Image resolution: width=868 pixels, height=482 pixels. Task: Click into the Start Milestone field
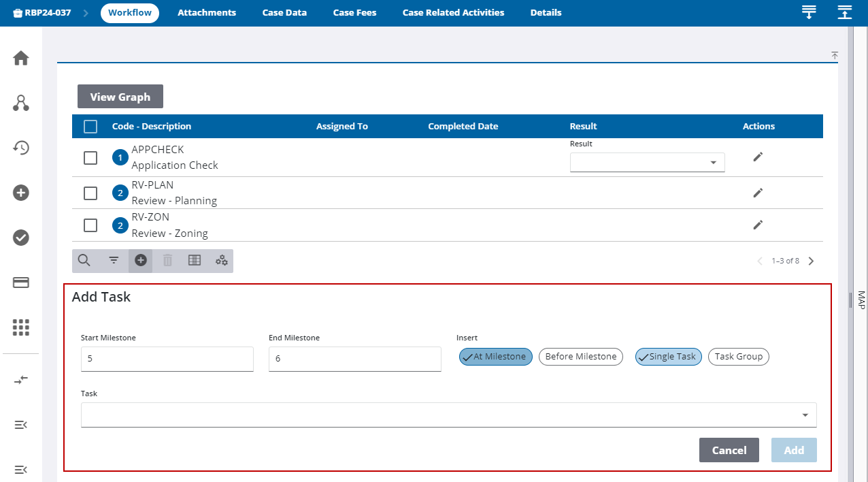coord(167,359)
